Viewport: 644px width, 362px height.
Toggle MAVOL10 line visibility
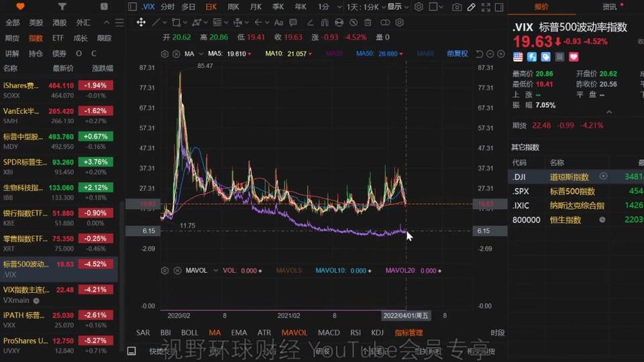point(343,270)
